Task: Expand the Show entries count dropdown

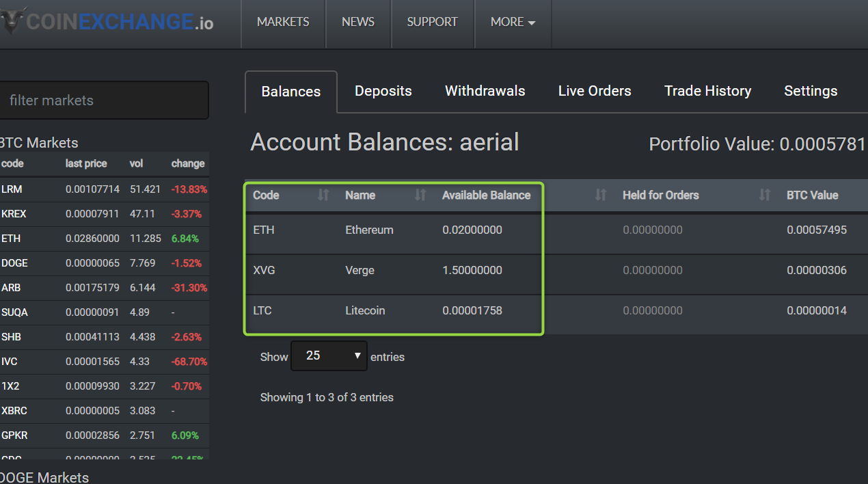Action: pyautogui.click(x=329, y=356)
